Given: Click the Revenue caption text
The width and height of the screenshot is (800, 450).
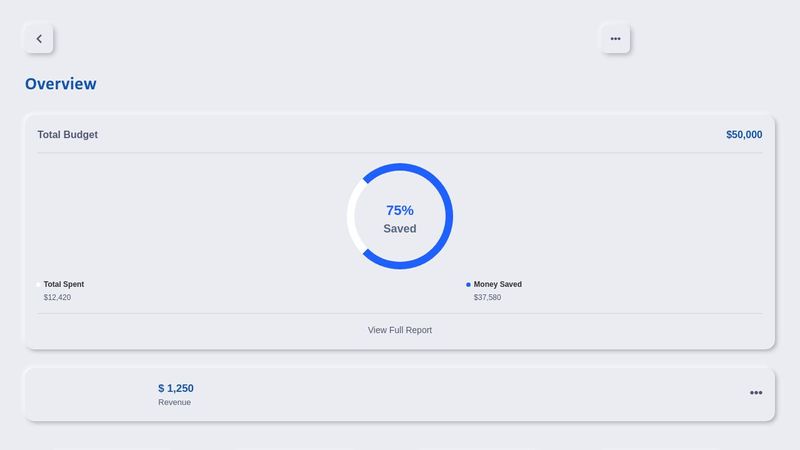Looking at the screenshot, I should tap(174, 403).
